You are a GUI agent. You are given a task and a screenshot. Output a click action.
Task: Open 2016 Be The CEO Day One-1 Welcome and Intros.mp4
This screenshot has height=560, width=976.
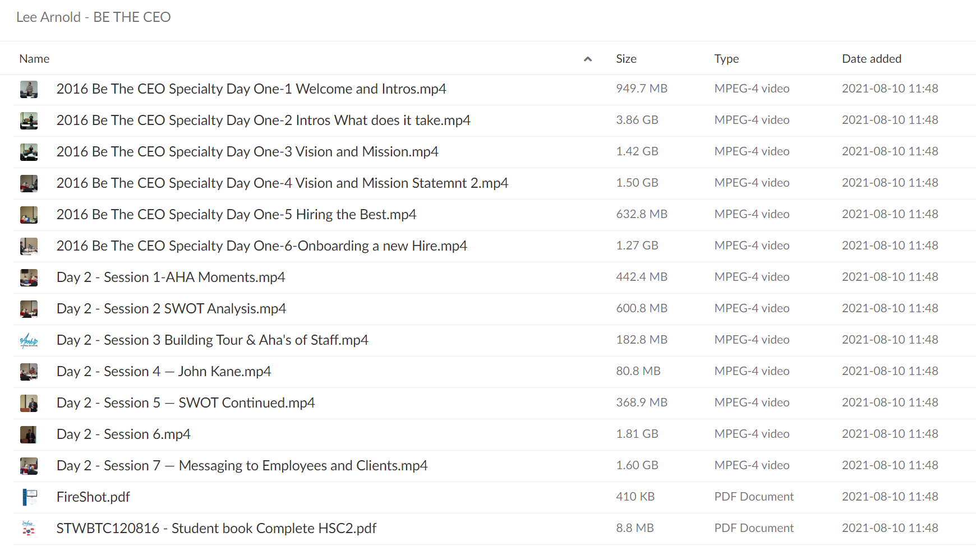(x=251, y=89)
